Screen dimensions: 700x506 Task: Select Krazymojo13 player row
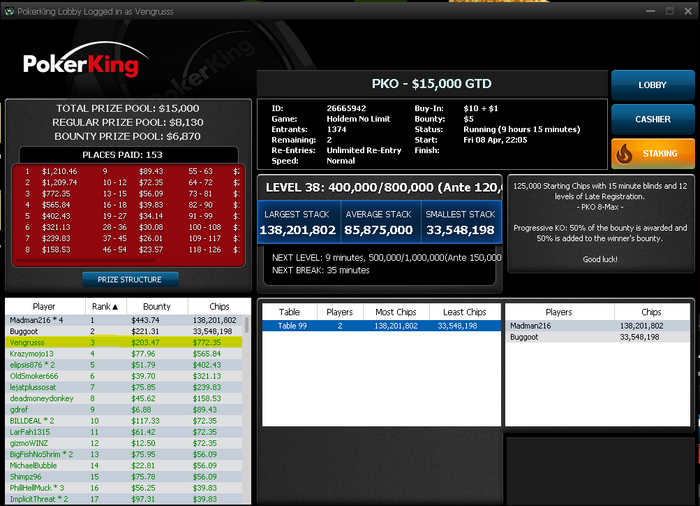[x=124, y=354]
